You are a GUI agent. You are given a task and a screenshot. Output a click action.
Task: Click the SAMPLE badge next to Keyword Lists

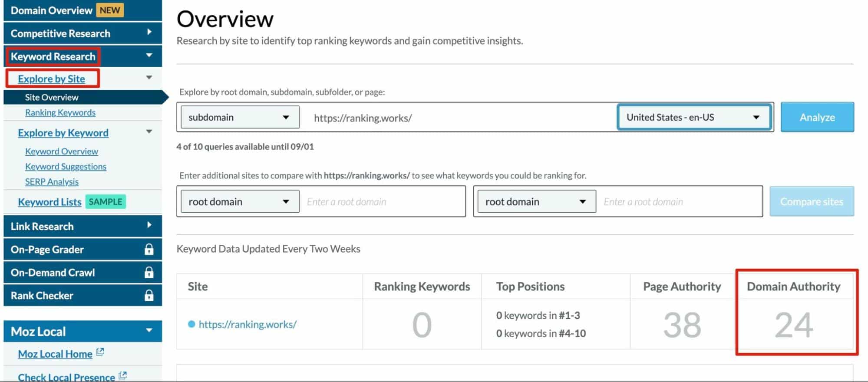pyautogui.click(x=106, y=201)
